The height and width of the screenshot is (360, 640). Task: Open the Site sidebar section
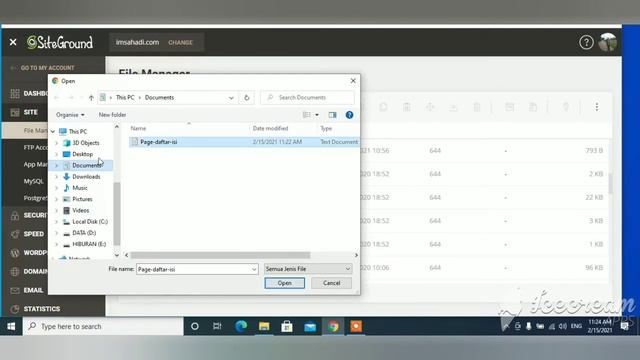pos(31,112)
